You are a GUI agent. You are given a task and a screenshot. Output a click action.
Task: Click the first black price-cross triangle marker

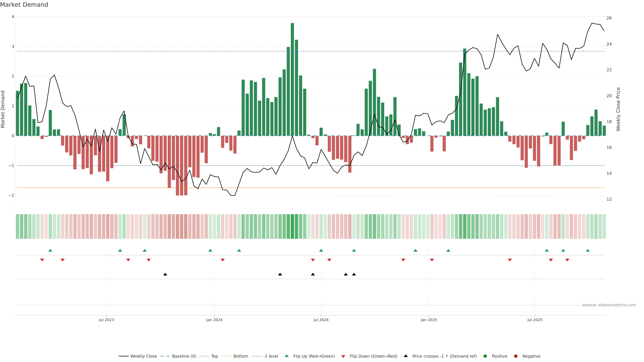coord(165,274)
